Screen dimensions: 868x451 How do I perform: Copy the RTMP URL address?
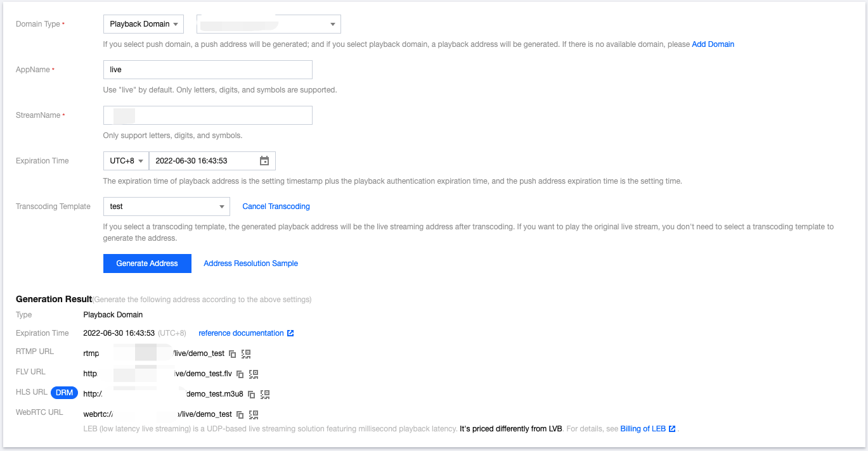[233, 353]
